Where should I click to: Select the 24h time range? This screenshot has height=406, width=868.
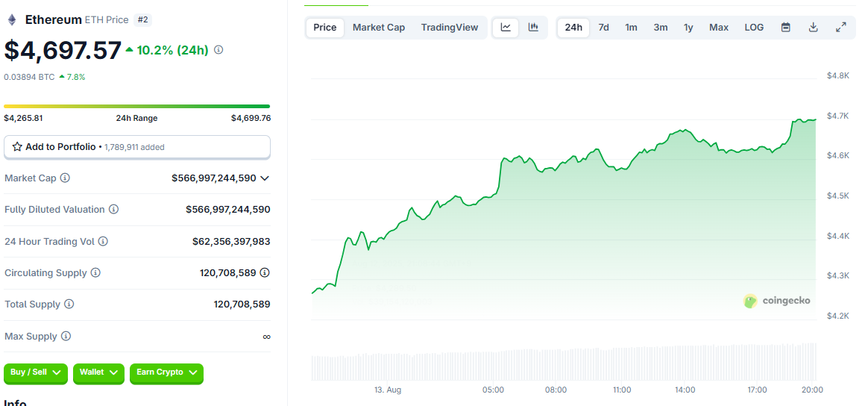coord(573,27)
